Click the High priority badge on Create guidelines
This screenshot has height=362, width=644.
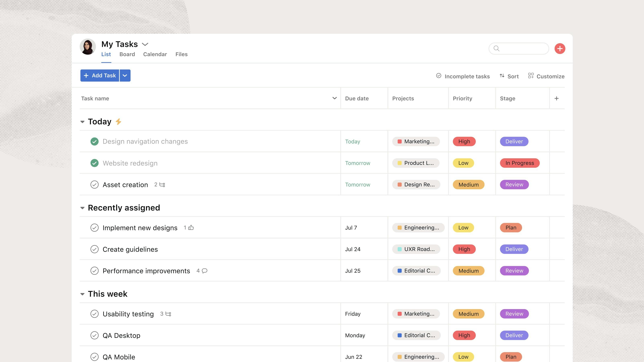tap(464, 249)
